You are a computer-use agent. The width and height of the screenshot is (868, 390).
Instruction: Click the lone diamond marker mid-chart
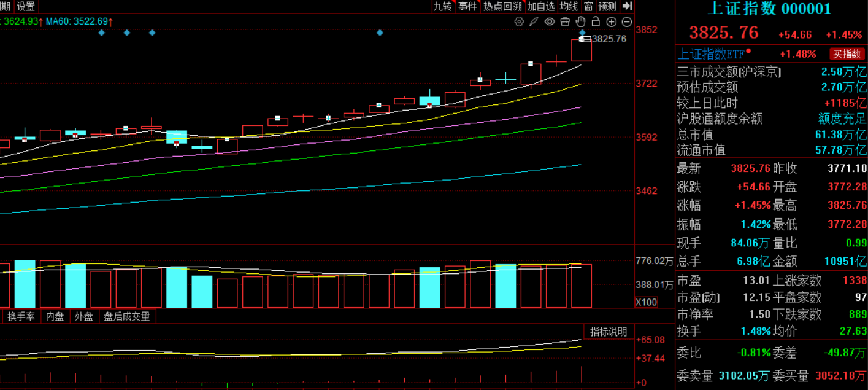pos(380,33)
